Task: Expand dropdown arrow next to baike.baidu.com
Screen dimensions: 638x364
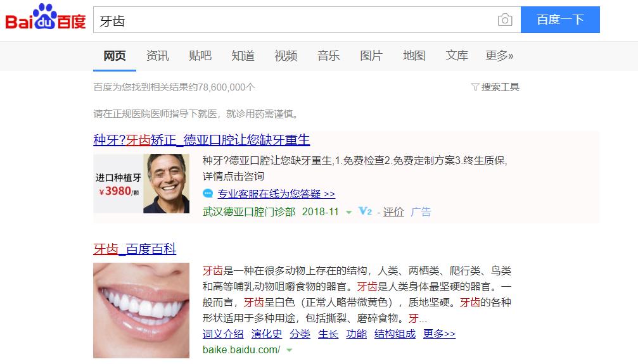Action: (x=290, y=350)
